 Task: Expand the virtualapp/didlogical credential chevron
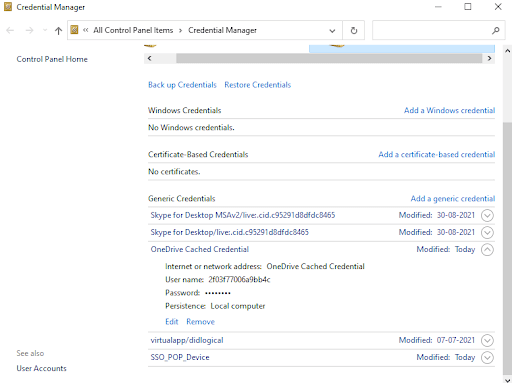(487, 341)
